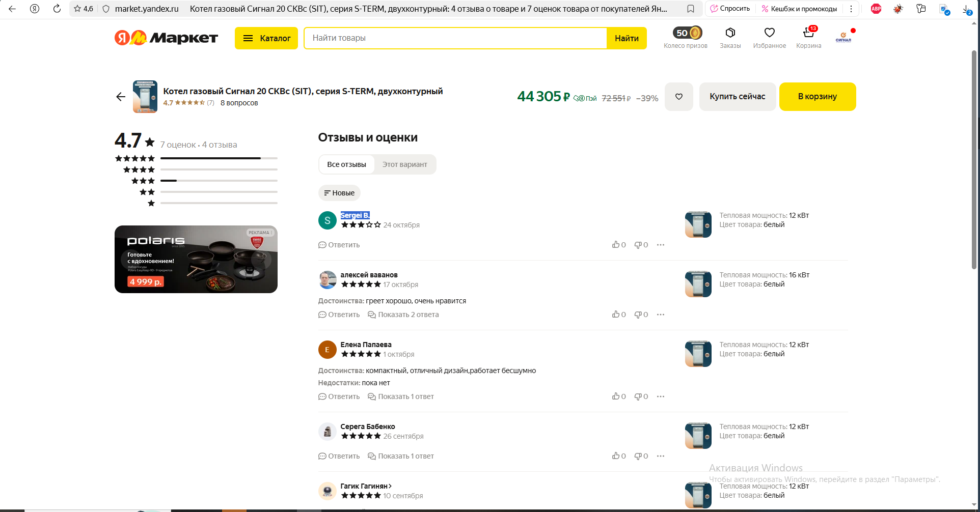The image size is (980, 512).
Task: Expand the reply under Серега Бабенко's review
Action: point(401,456)
